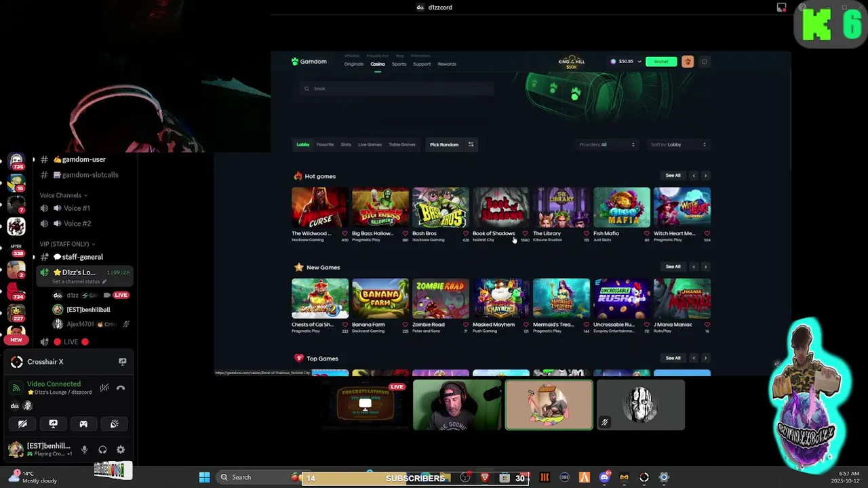868x488 pixels.
Task: Toggle Discord camera button
Action: pos(22,424)
